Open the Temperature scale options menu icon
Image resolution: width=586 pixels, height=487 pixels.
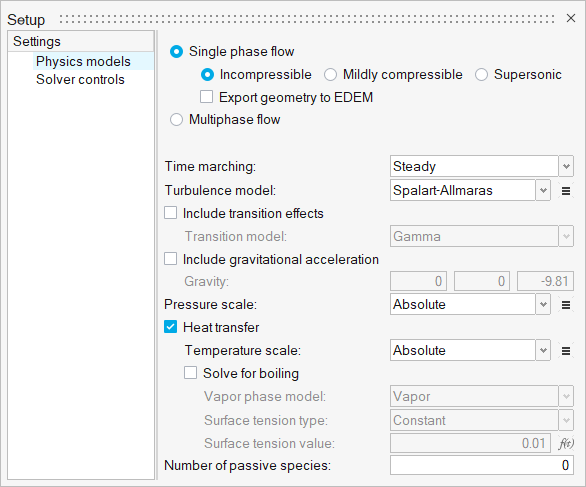point(566,351)
